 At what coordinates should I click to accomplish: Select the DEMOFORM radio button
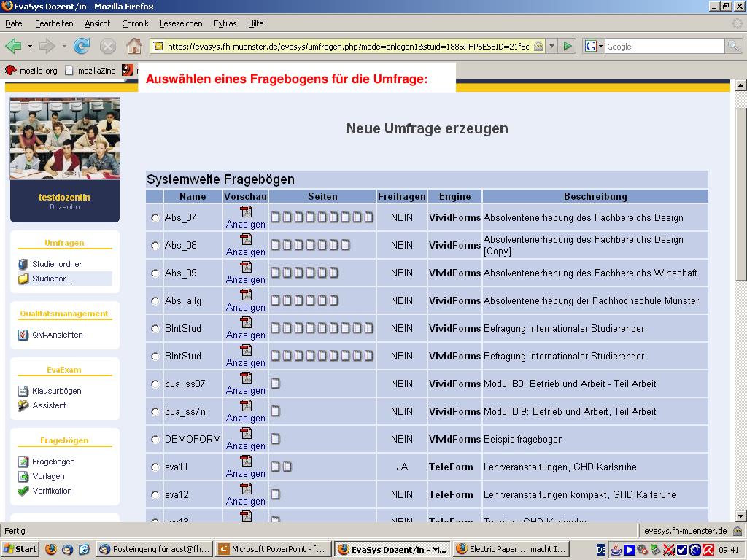point(155,439)
